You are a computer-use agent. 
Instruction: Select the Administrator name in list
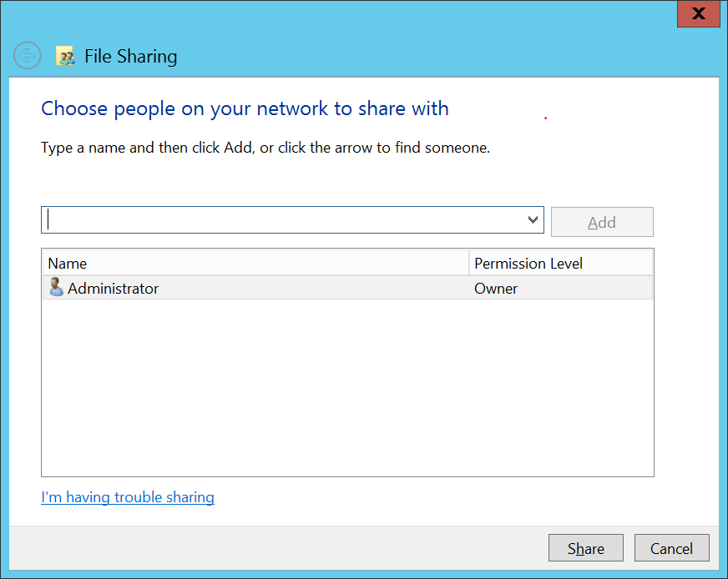tap(113, 289)
